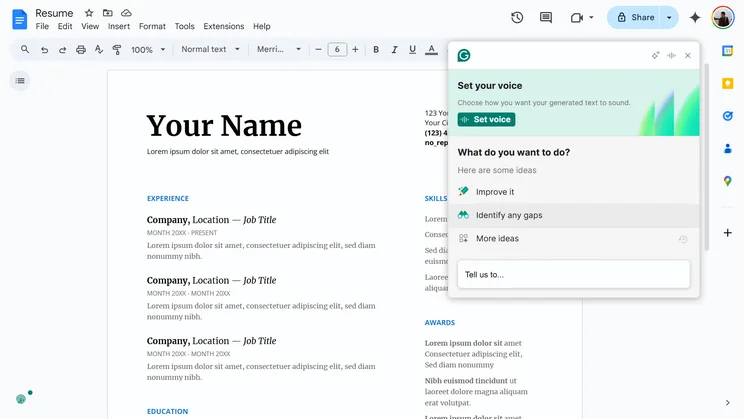744x419 pixels.
Task: Activate paint format tool
Action: [x=117, y=49]
